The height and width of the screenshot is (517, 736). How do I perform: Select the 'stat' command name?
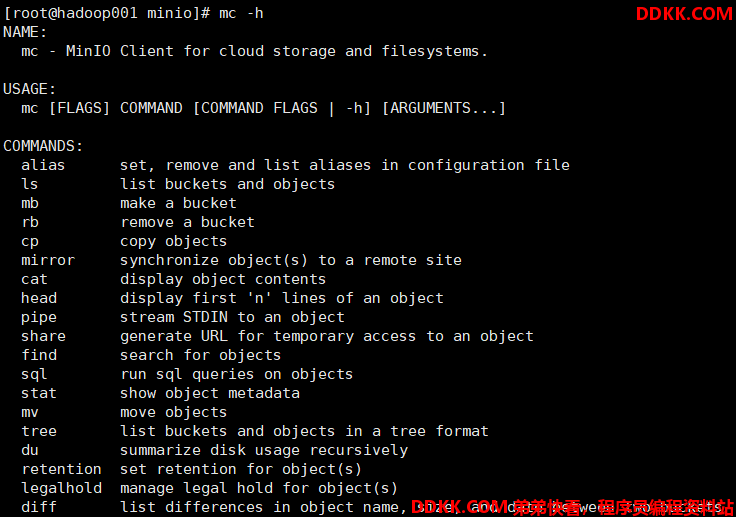[39, 393]
